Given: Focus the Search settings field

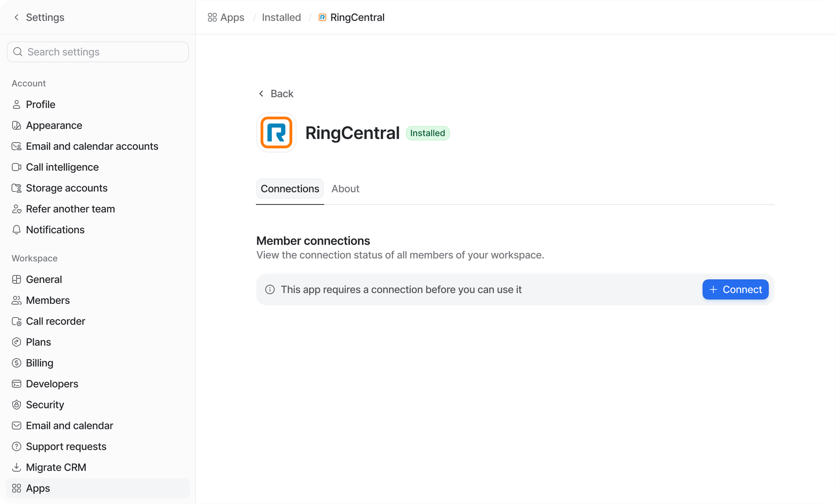Looking at the screenshot, I should coord(102,52).
